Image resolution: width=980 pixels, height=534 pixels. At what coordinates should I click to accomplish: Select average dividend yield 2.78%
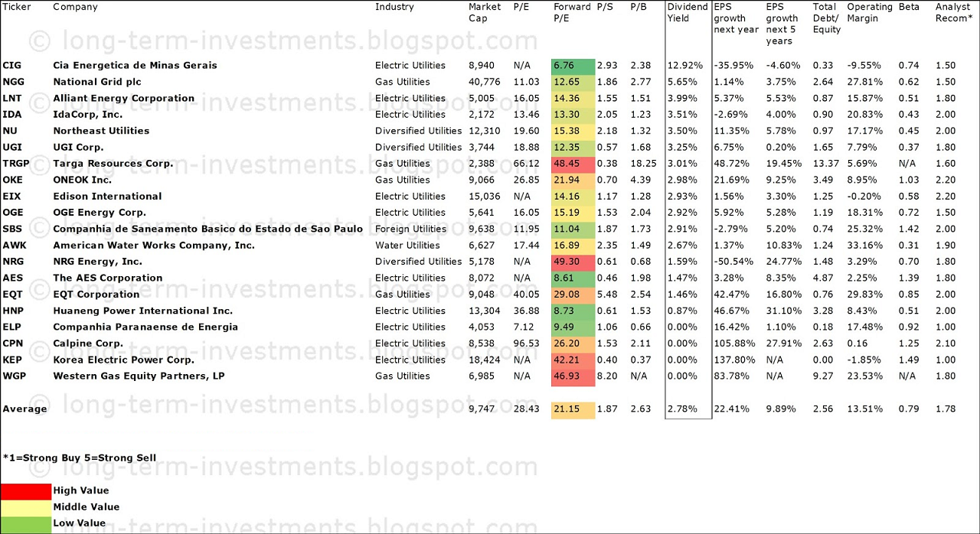click(681, 409)
